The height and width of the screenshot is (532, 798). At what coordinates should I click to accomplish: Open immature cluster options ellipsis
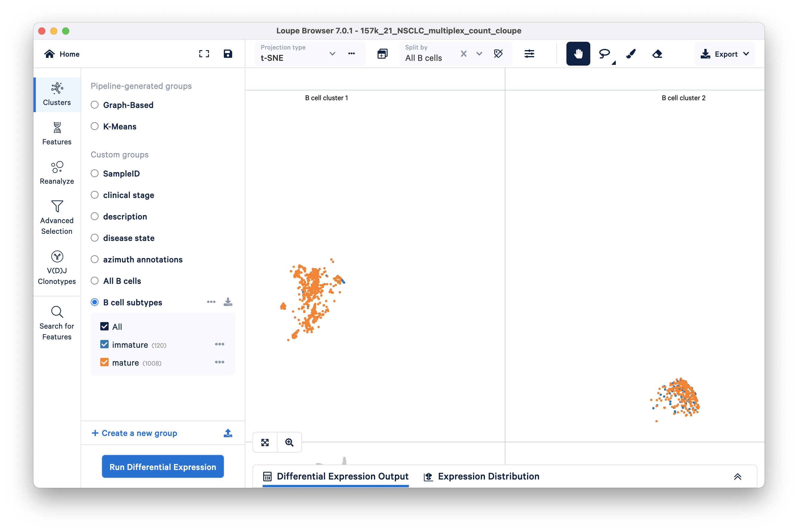(x=219, y=344)
